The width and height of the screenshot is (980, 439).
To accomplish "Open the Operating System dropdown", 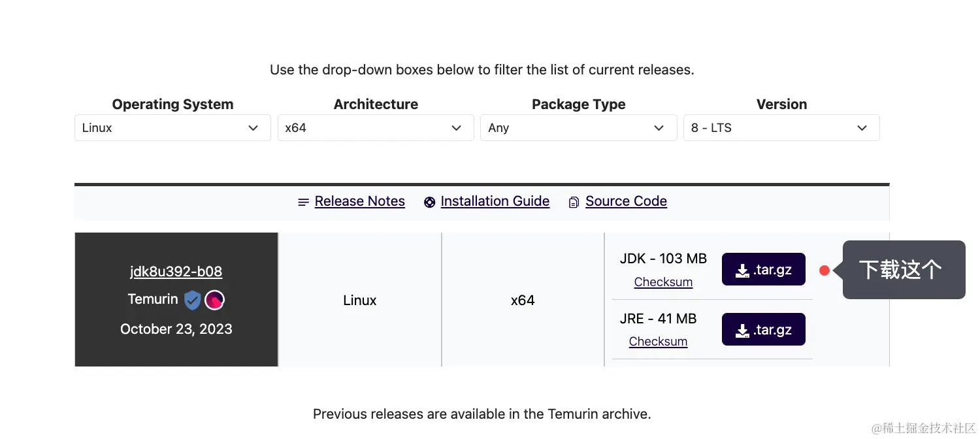I will 172,128.
